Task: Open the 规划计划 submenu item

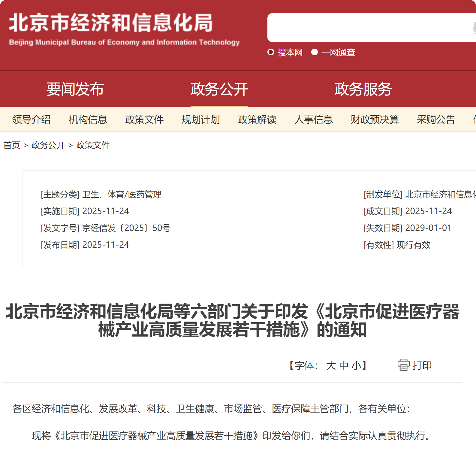Action: pyautogui.click(x=201, y=120)
